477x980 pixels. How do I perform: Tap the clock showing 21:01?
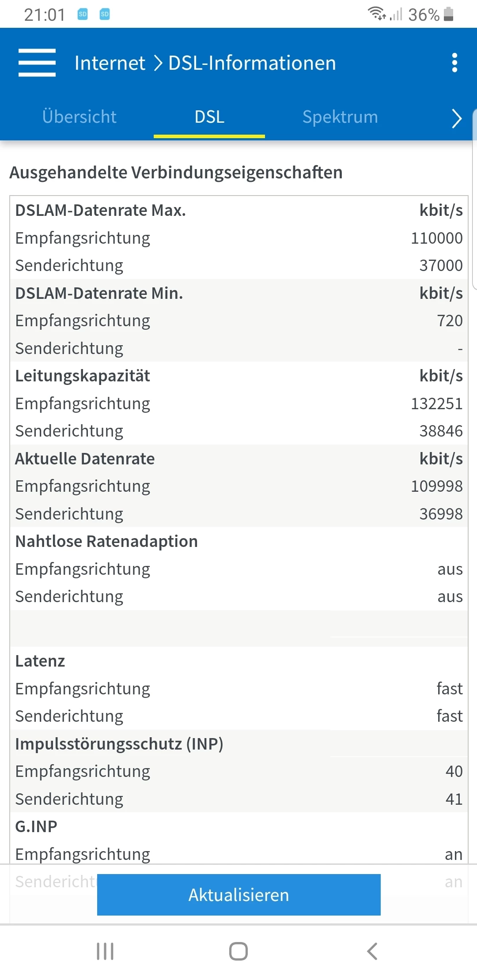tap(45, 15)
